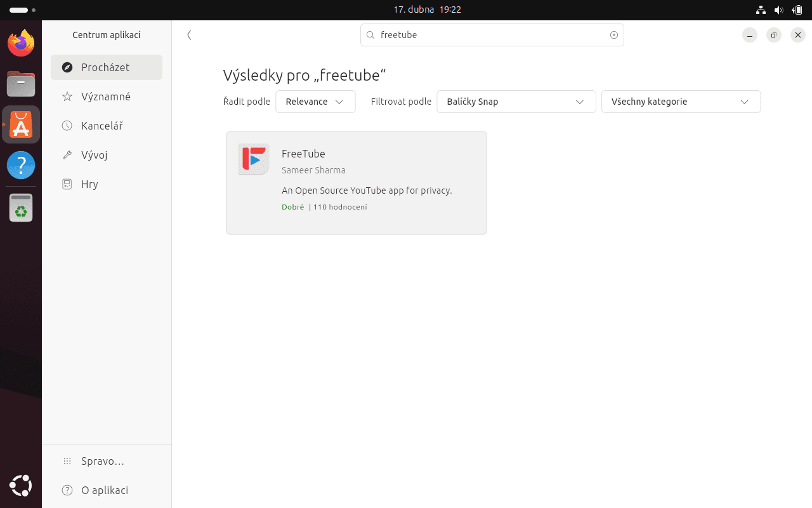Click the Centrum aplikací title
This screenshot has height=508, width=812.
pyautogui.click(x=107, y=35)
